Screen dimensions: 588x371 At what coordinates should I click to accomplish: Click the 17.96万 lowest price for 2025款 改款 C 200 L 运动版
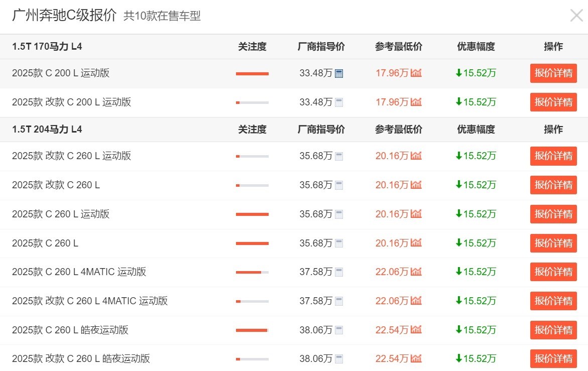[x=392, y=102]
